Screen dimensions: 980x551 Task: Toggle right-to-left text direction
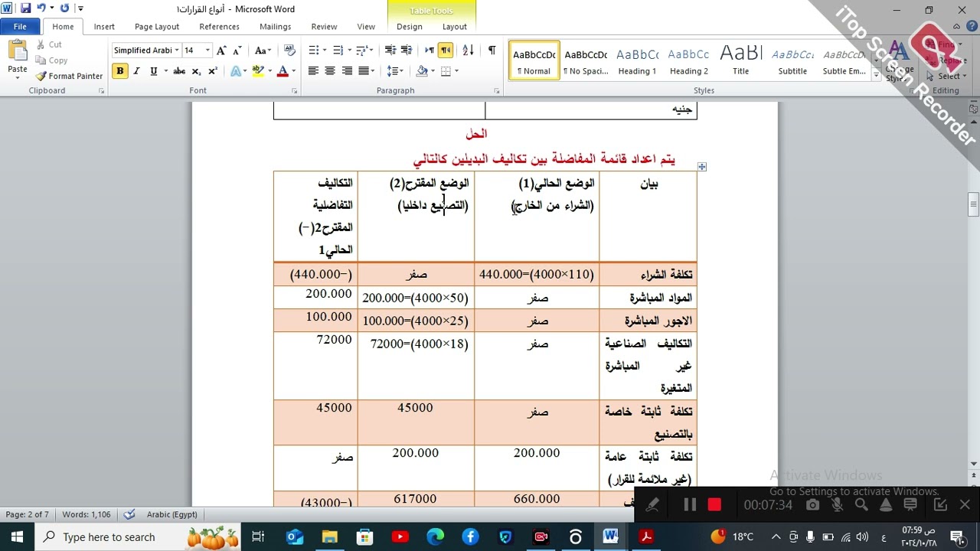[x=446, y=51]
